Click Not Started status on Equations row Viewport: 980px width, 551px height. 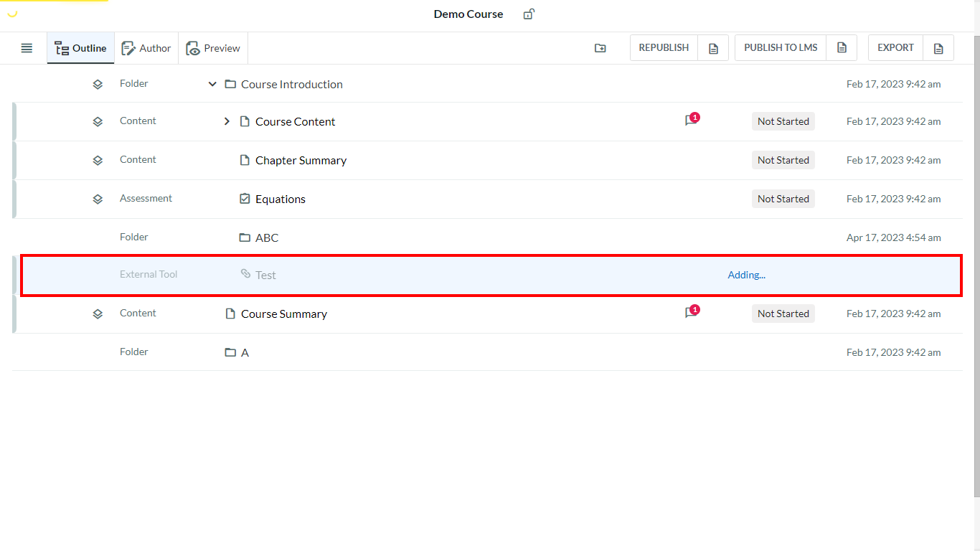click(x=783, y=199)
